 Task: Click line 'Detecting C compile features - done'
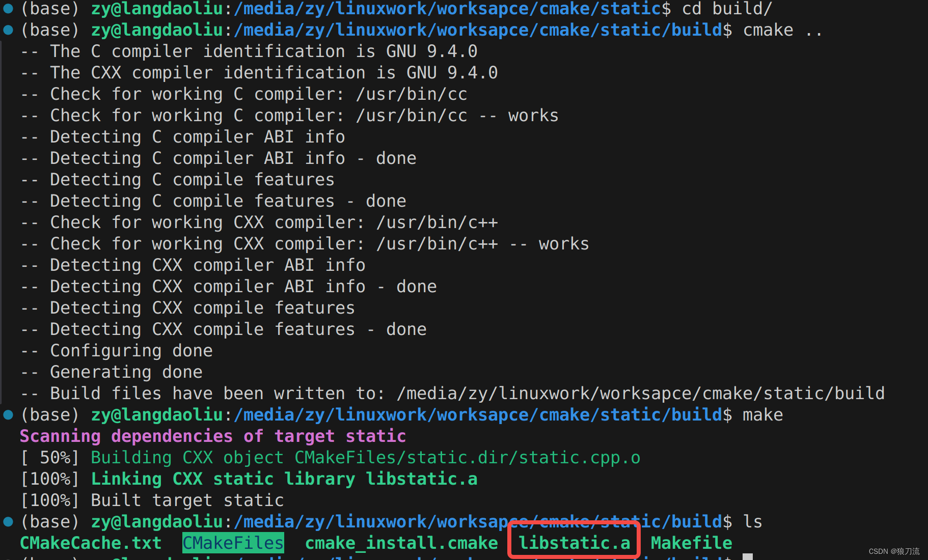pos(213,201)
